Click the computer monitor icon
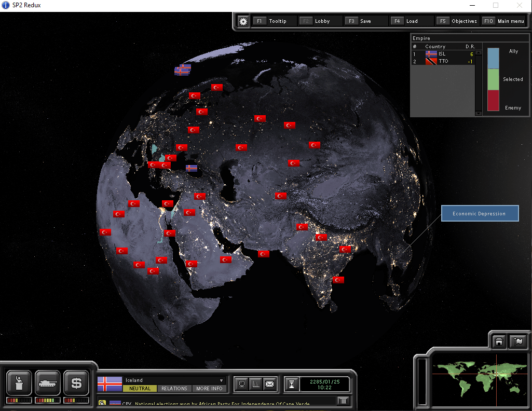532x411 pixels. click(x=241, y=385)
